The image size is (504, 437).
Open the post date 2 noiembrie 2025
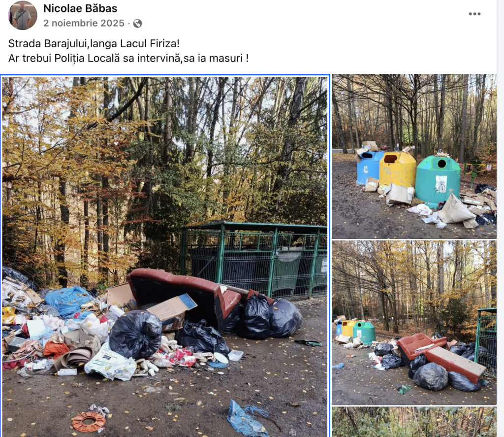click(84, 23)
